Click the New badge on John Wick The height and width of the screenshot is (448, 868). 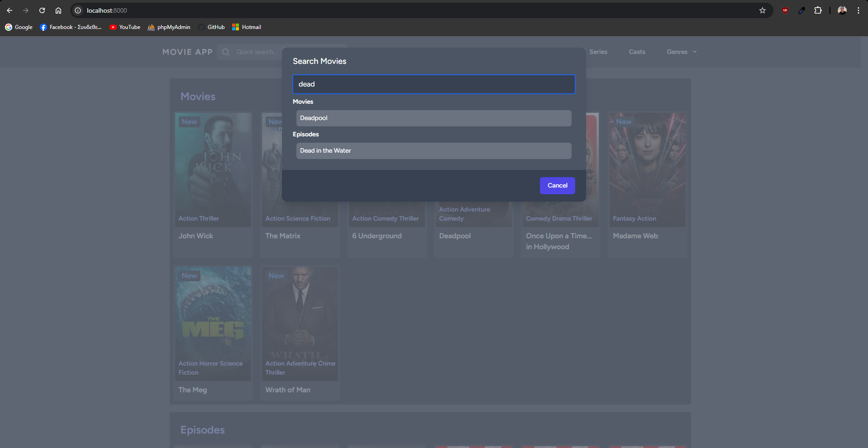[189, 122]
